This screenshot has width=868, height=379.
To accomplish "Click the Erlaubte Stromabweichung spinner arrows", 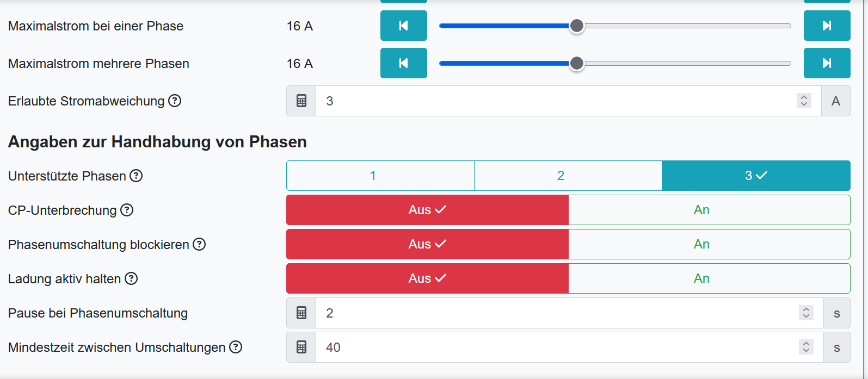I will click(804, 101).
